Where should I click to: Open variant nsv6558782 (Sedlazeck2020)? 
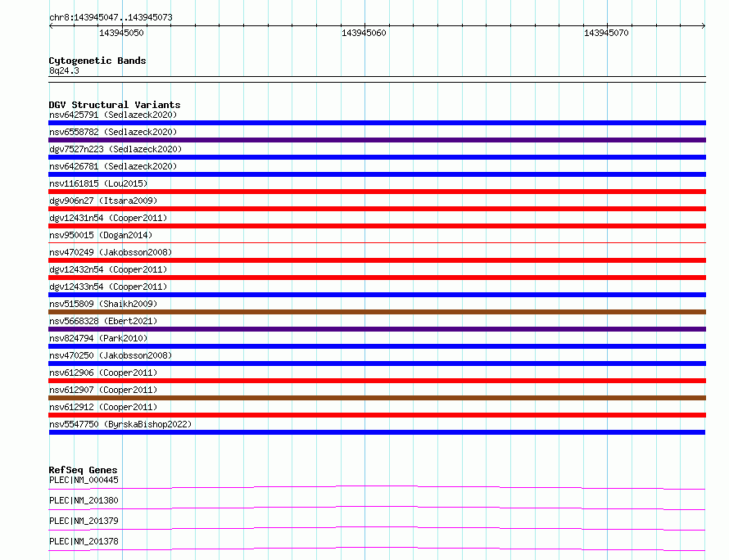113,132
